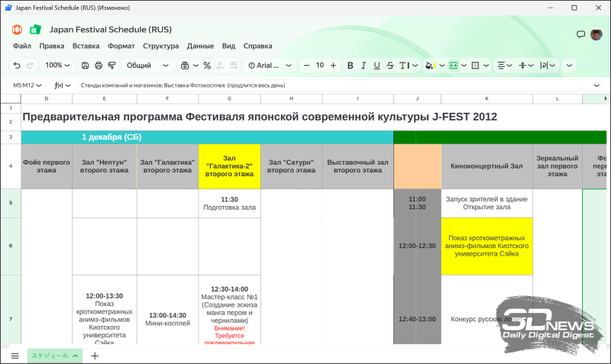Select column K header

(487, 99)
